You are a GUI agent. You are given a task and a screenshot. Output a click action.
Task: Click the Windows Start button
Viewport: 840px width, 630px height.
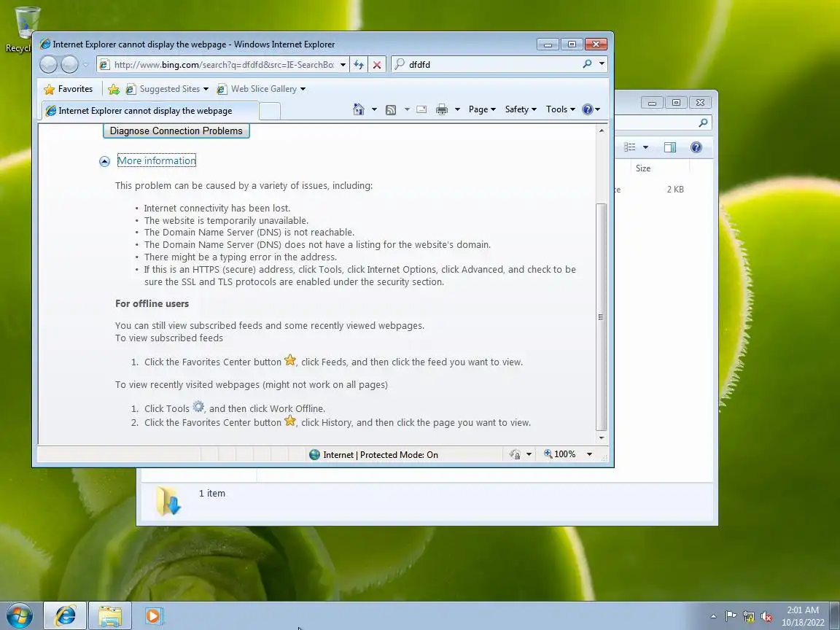pyautogui.click(x=20, y=615)
